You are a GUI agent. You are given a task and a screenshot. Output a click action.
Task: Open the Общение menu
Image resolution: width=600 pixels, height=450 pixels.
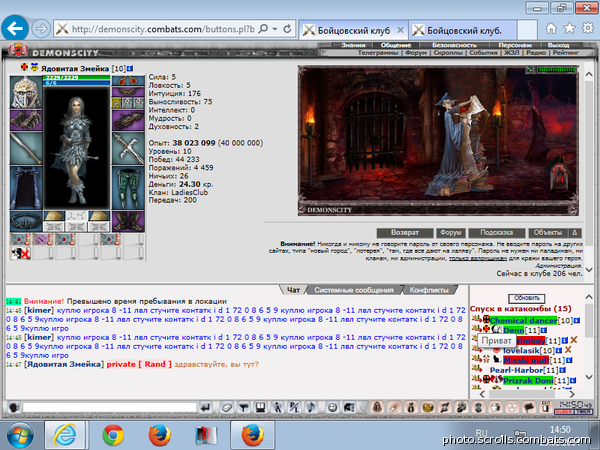[396, 45]
